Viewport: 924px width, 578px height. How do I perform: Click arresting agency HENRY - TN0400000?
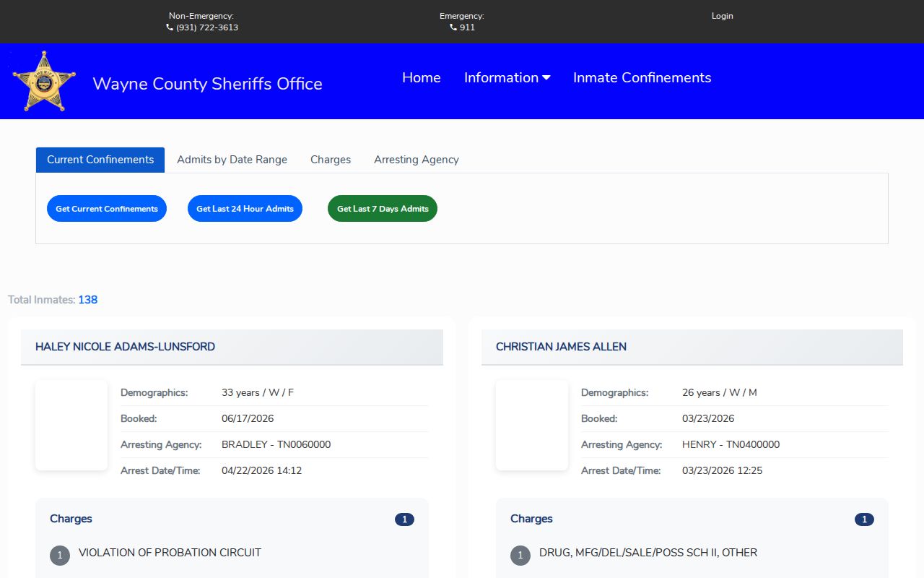[x=731, y=445]
